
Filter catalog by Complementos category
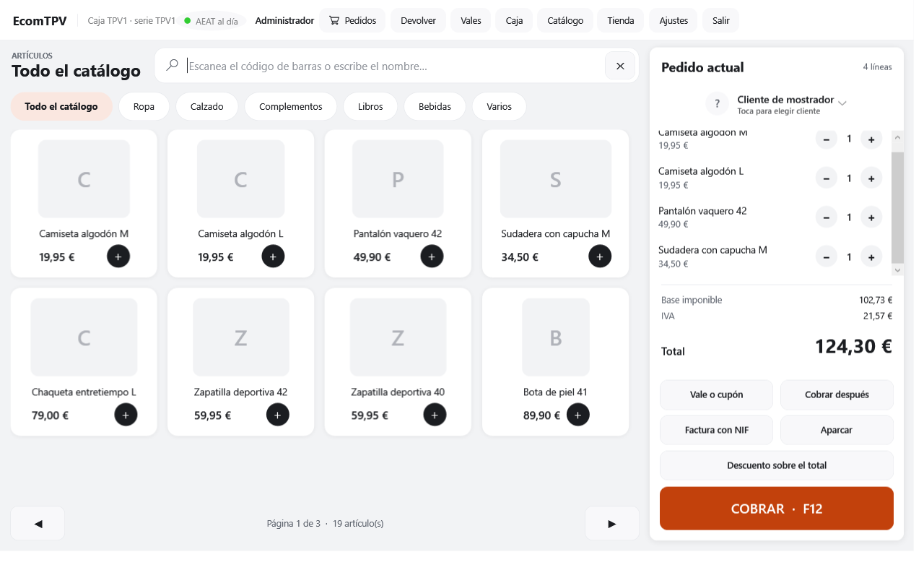(291, 106)
